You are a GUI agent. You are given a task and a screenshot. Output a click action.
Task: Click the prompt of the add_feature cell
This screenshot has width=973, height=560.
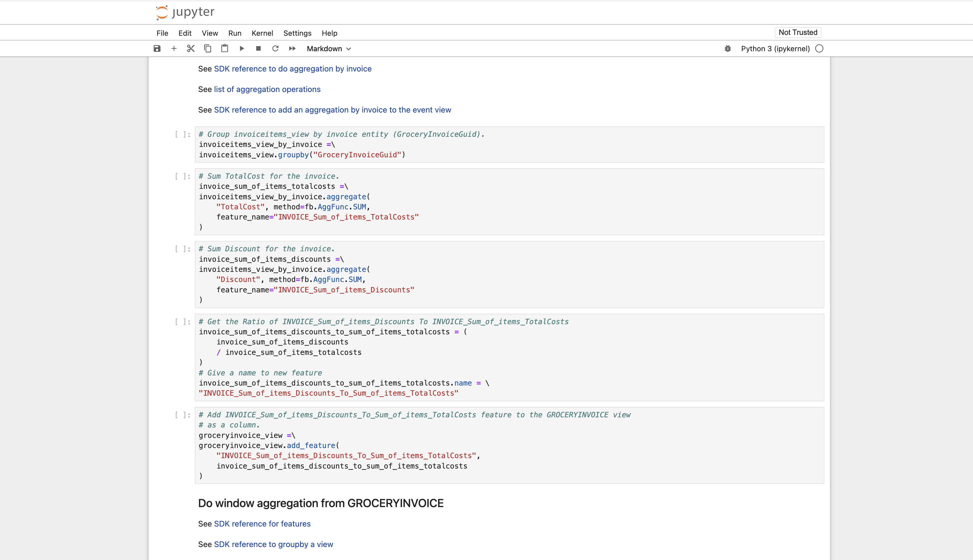pos(183,415)
